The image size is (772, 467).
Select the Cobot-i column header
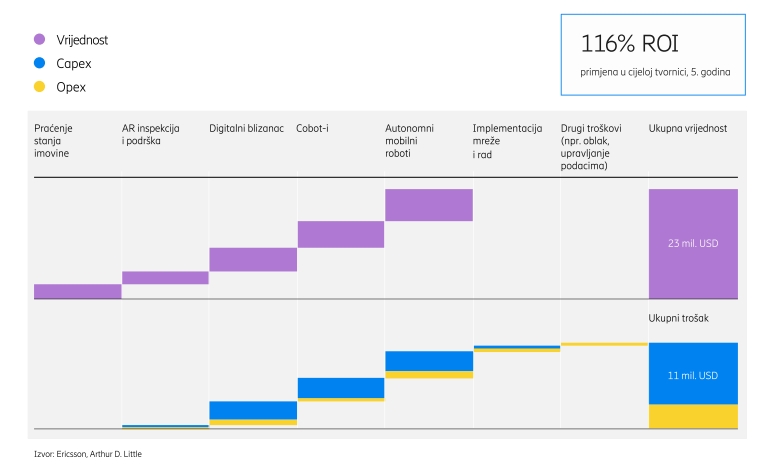pyautogui.click(x=317, y=129)
